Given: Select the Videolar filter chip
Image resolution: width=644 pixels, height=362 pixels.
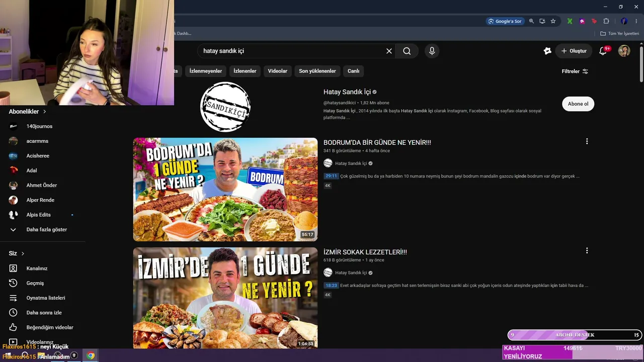Looking at the screenshot, I should 278,71.
